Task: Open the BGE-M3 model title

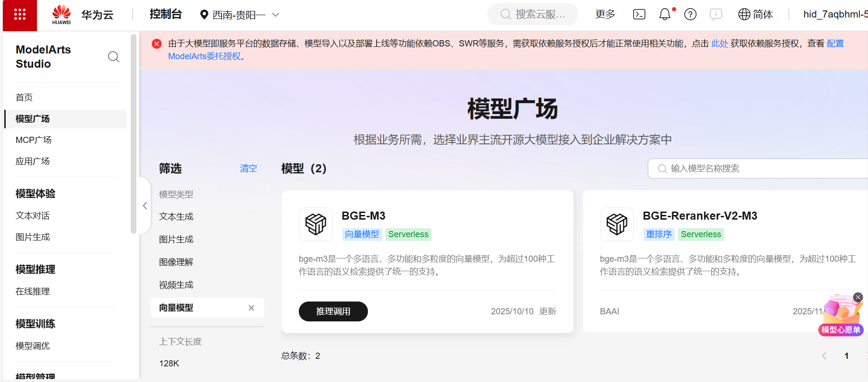Action: (x=364, y=216)
